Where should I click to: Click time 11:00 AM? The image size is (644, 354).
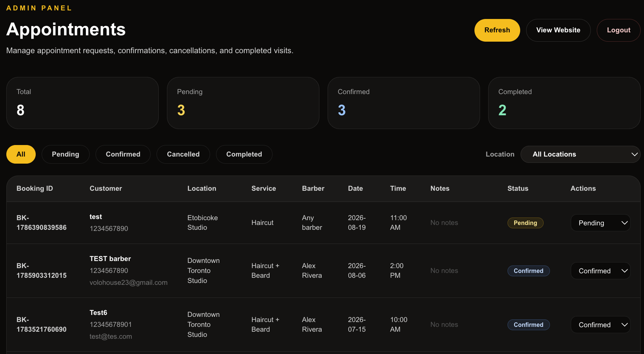tap(399, 223)
